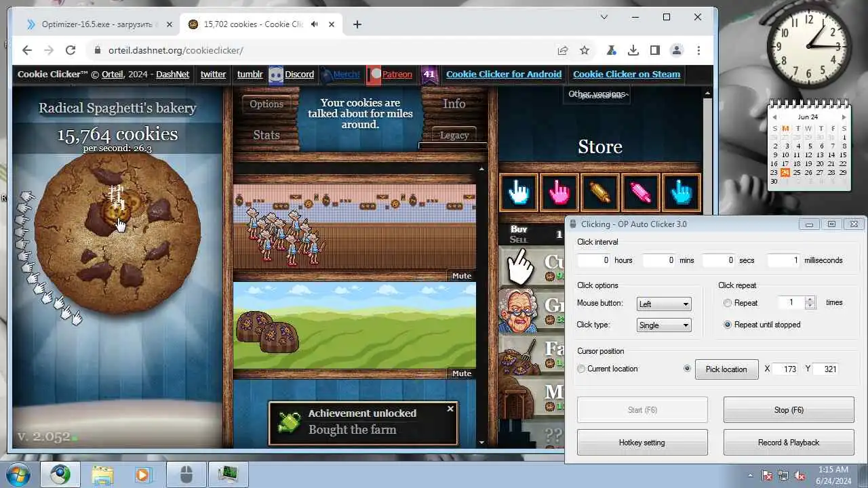This screenshot has height=488, width=868.
Task: Share this page from address bar
Action: tap(562, 50)
